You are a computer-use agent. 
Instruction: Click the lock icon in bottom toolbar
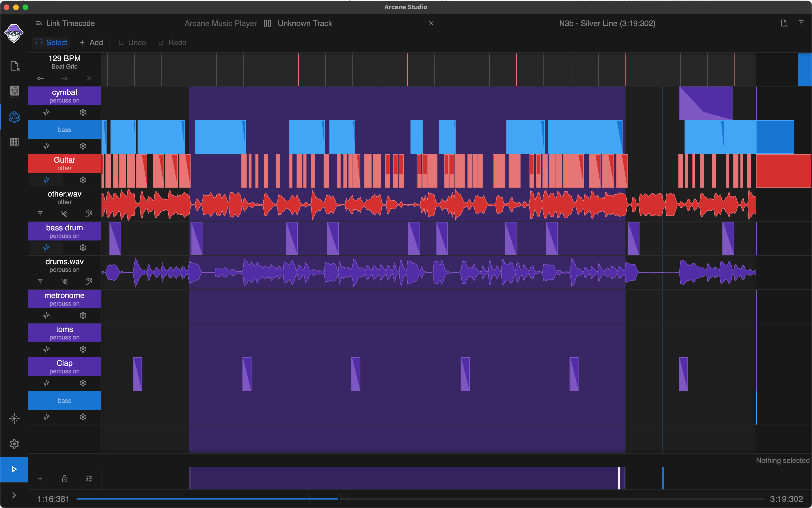[64, 479]
